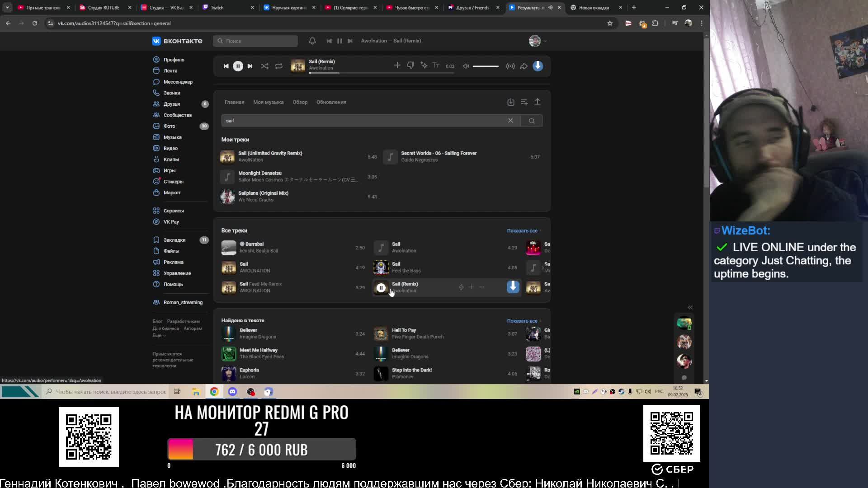
Task: Dislike the playing Sail (Remix) track
Action: coord(410,66)
